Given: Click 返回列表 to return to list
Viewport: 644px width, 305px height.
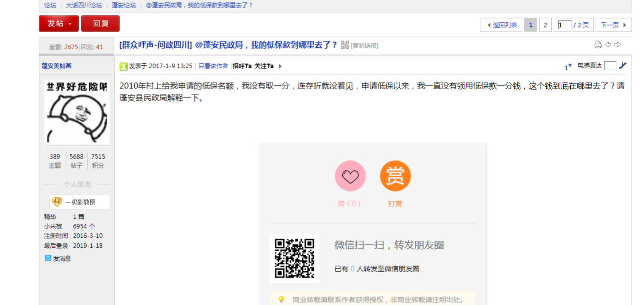Looking at the screenshot, I should 501,25.
